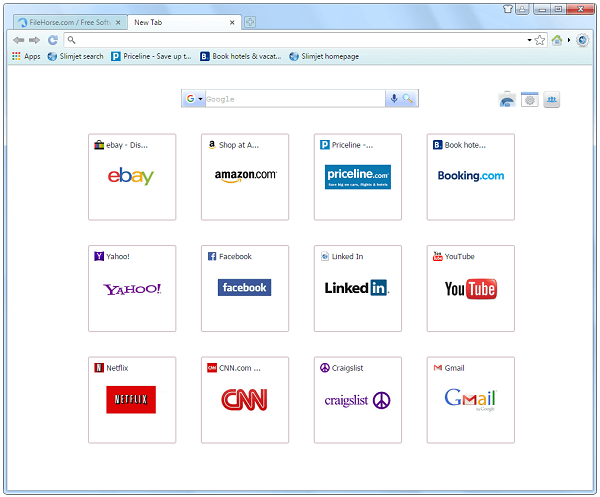
Task: Open the craigslist speed dial tile
Action: 358,400
